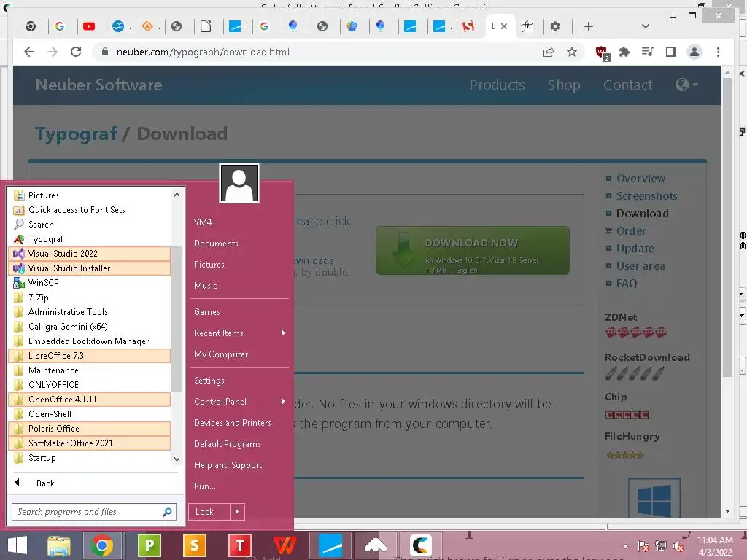Open the Overview sidebar link
Viewport: 747px width, 560px height.
640,178
